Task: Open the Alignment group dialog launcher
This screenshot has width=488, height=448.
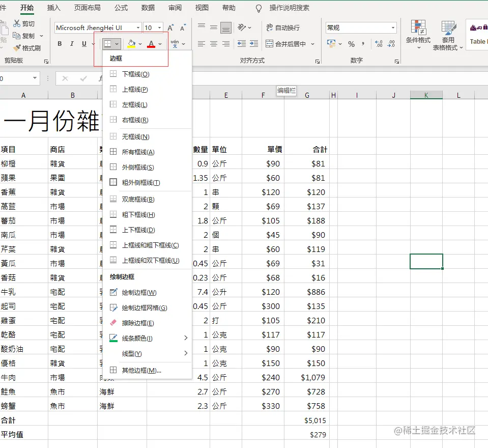Action: click(x=318, y=62)
